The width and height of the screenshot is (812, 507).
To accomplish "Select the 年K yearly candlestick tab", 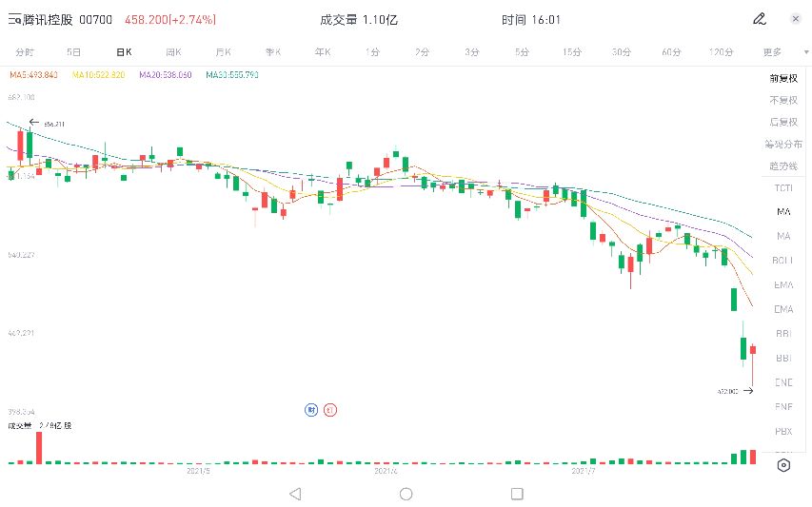I will coord(323,52).
